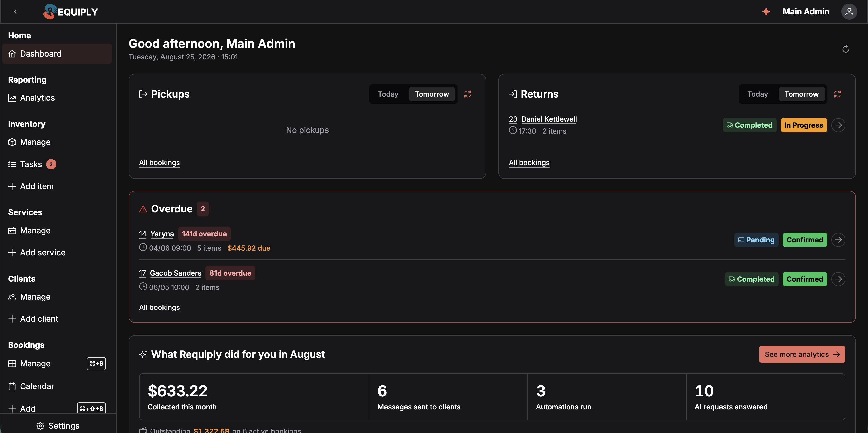
Task: Click the Returns enter-arrow icon
Action: pyautogui.click(x=513, y=94)
